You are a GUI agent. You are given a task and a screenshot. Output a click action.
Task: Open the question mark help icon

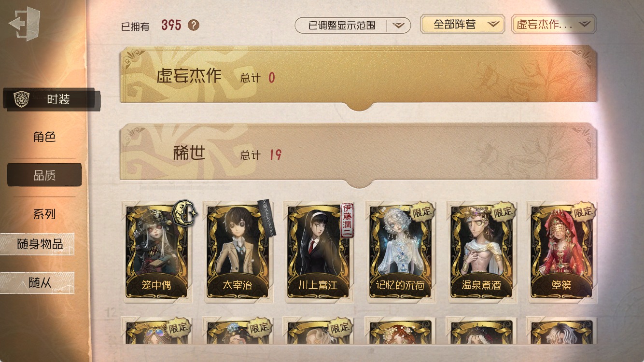pyautogui.click(x=194, y=25)
